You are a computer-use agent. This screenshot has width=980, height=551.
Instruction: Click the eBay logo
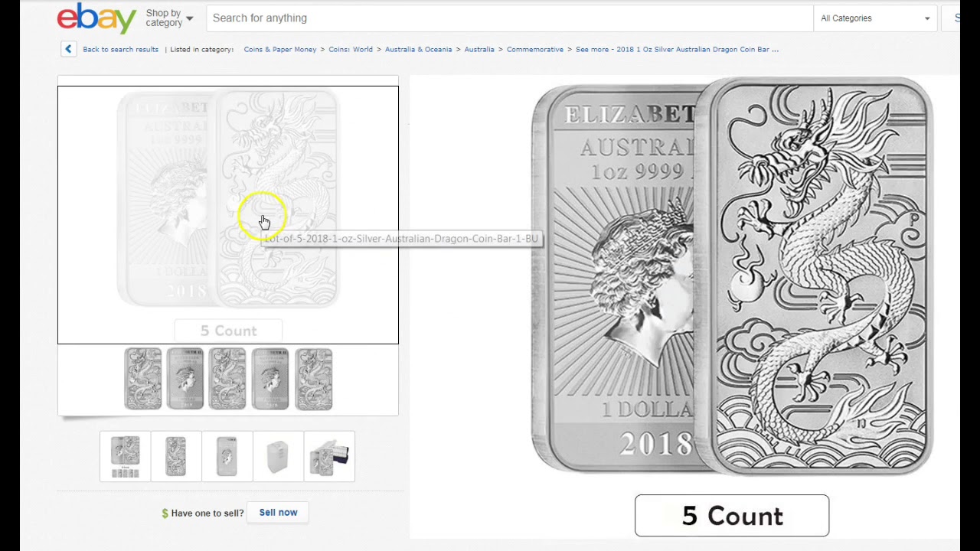[96, 18]
